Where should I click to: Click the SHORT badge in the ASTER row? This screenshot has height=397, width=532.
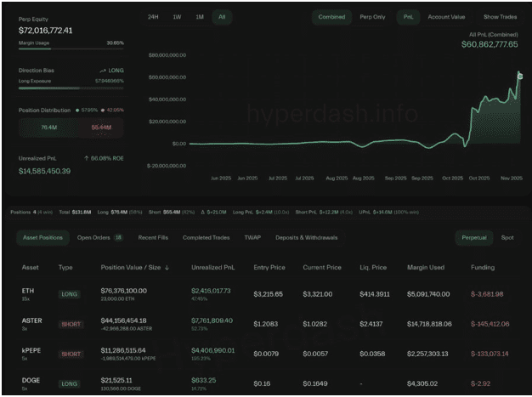(71, 324)
